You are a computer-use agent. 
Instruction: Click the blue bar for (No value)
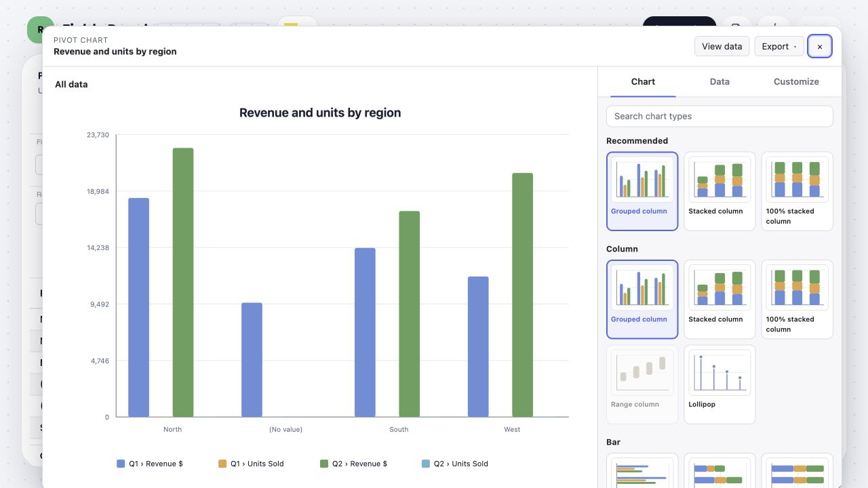(252, 360)
